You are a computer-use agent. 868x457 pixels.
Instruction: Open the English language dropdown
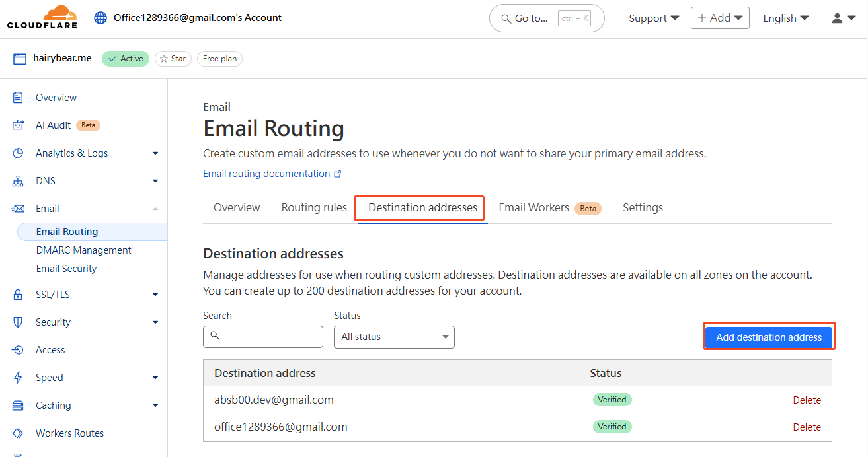pyautogui.click(x=786, y=18)
